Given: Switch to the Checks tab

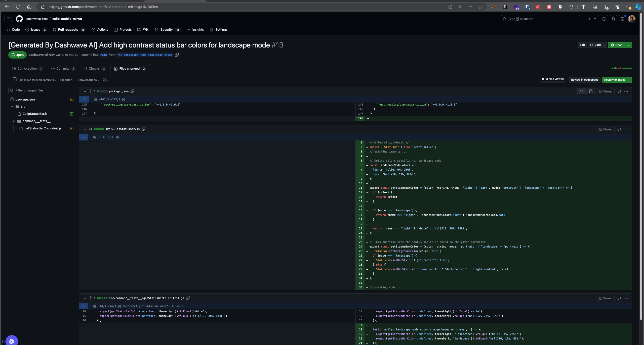Looking at the screenshot, I should (95, 69).
